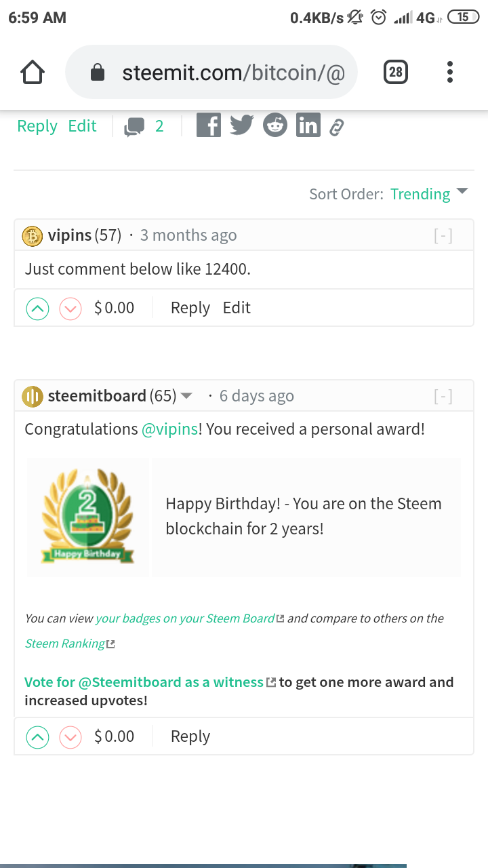
Task: Click the home icon in the browser toolbar
Action: point(32,71)
